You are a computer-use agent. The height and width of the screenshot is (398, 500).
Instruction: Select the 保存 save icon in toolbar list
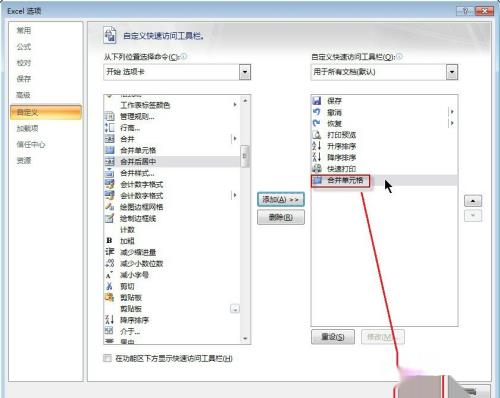click(317, 100)
